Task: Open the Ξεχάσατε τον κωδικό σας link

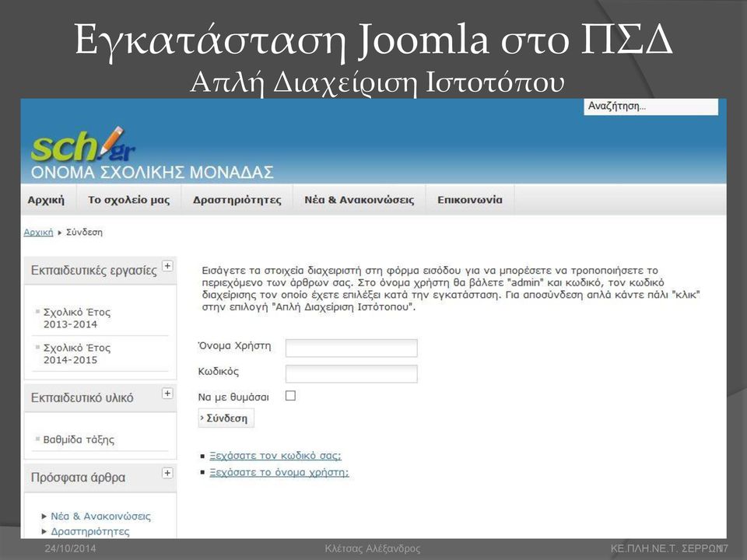Action: point(275,456)
